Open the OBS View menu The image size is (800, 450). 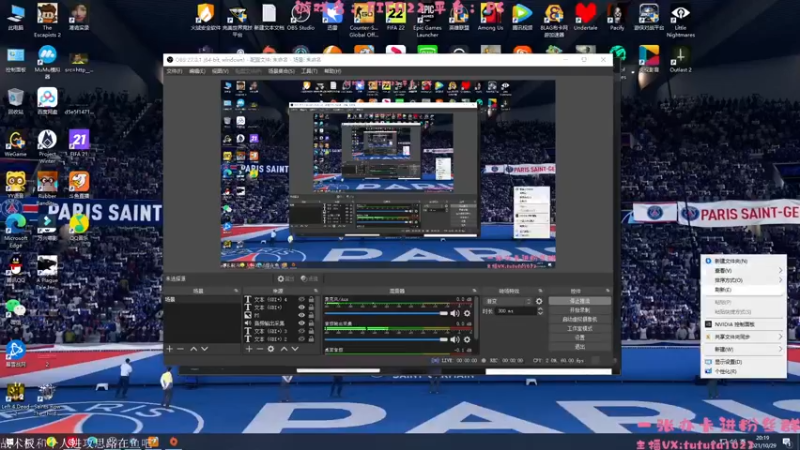click(220, 71)
